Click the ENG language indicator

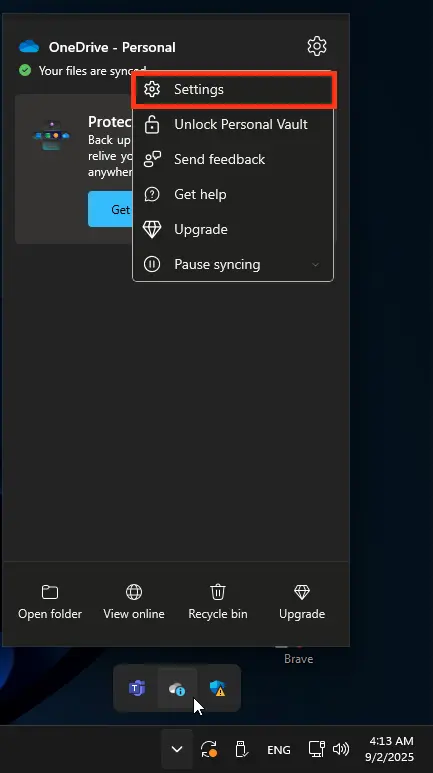pyautogui.click(x=279, y=750)
